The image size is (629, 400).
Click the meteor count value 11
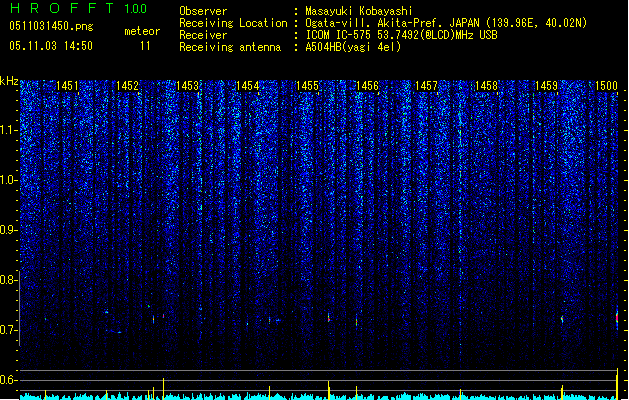[x=145, y=46]
